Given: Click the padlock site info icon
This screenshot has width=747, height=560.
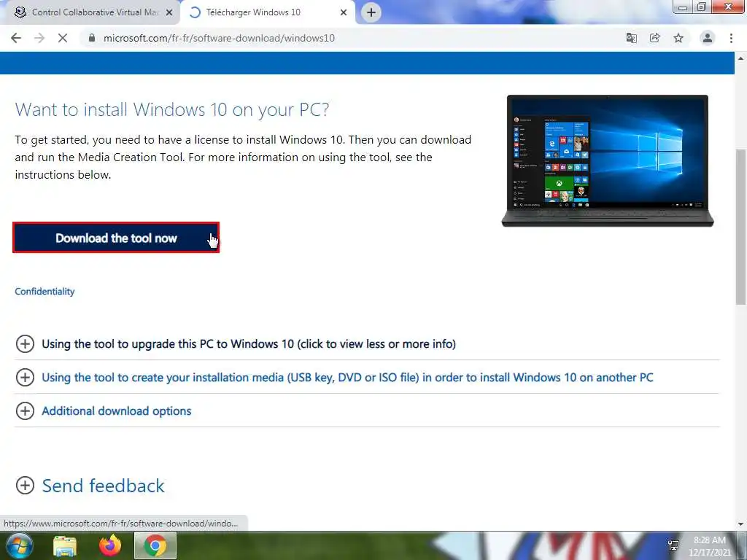Looking at the screenshot, I should pyautogui.click(x=92, y=38).
